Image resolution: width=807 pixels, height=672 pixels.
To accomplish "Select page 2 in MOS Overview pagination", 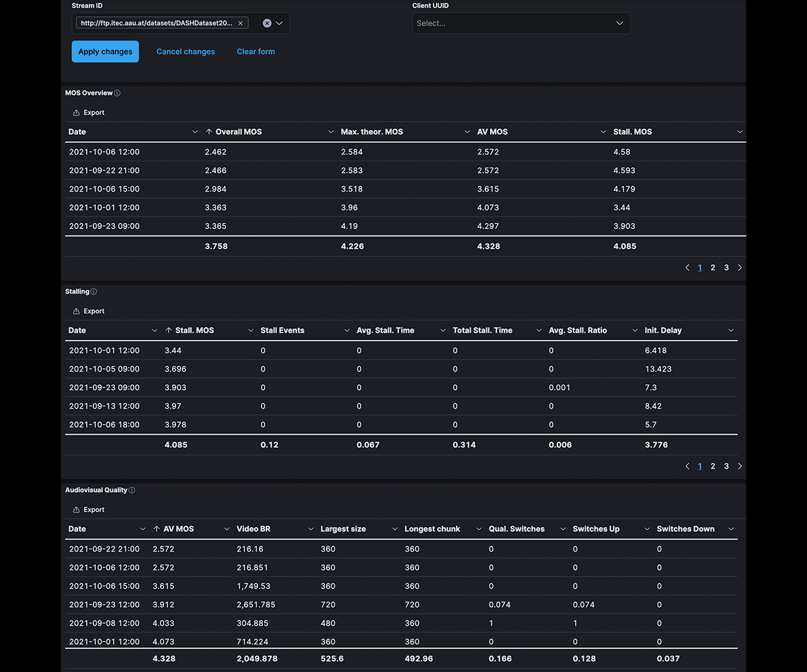I will (x=713, y=267).
